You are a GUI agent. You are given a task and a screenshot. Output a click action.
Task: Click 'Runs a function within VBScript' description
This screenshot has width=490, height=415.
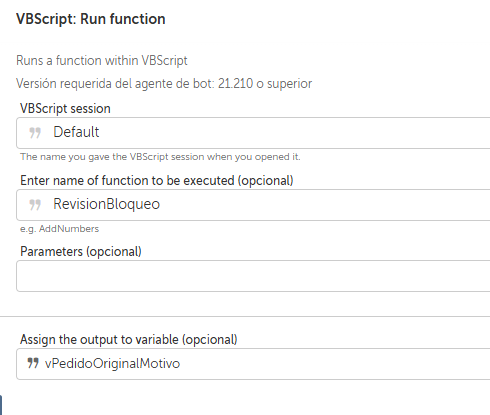click(x=102, y=61)
